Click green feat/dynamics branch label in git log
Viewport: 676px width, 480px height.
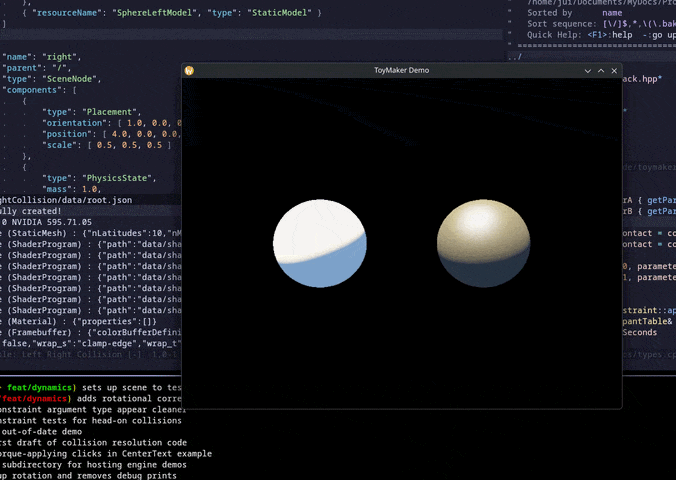[39, 388]
